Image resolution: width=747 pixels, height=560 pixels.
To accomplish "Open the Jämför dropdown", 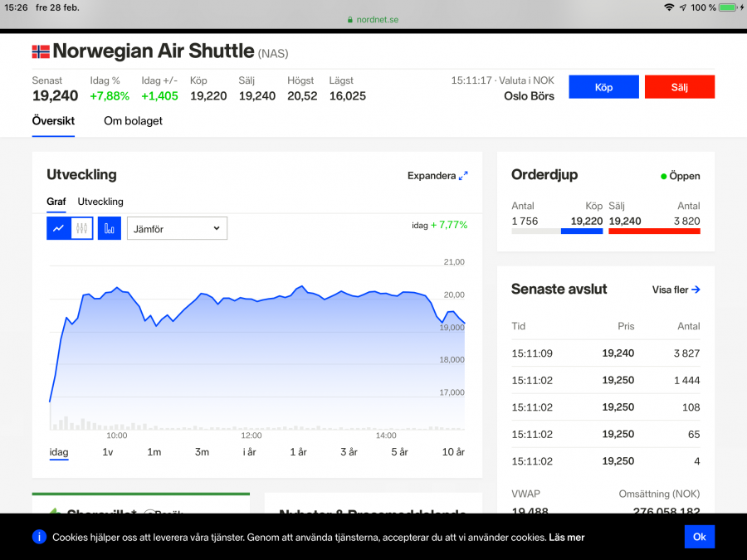I will point(177,228).
